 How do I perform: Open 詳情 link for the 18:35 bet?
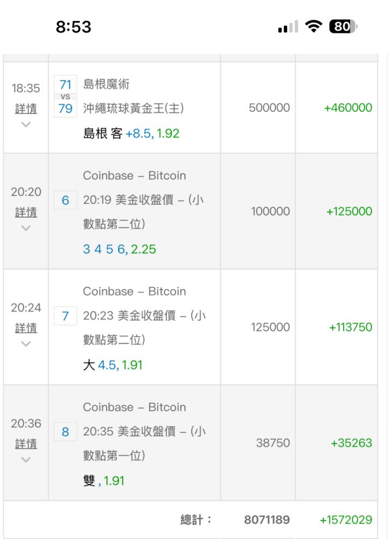point(26,109)
